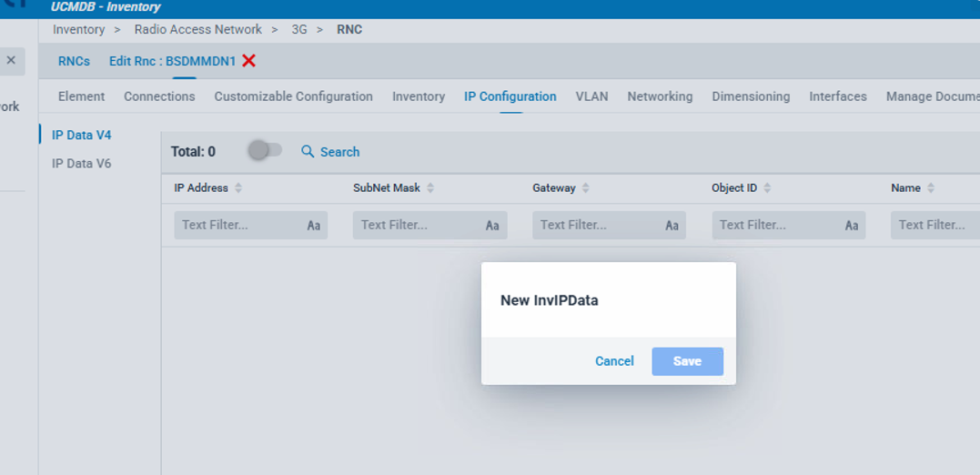Click the Search magnifier icon
This screenshot has height=475, width=980.
tap(308, 152)
